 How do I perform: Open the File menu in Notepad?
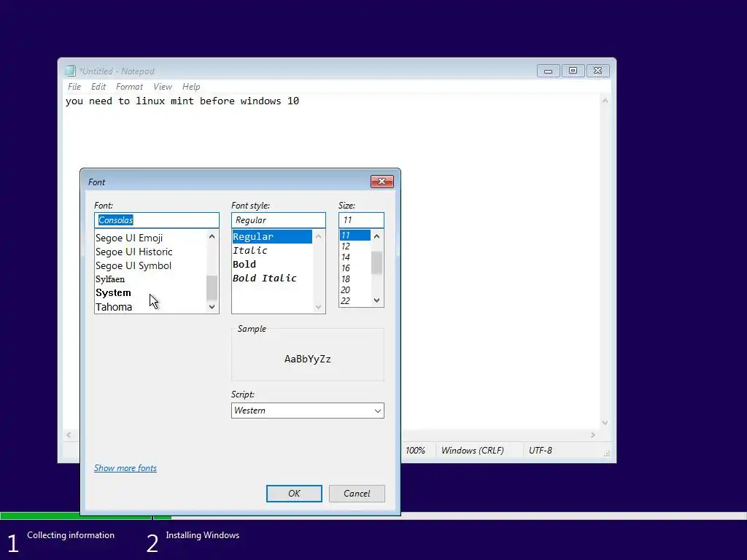coord(74,87)
